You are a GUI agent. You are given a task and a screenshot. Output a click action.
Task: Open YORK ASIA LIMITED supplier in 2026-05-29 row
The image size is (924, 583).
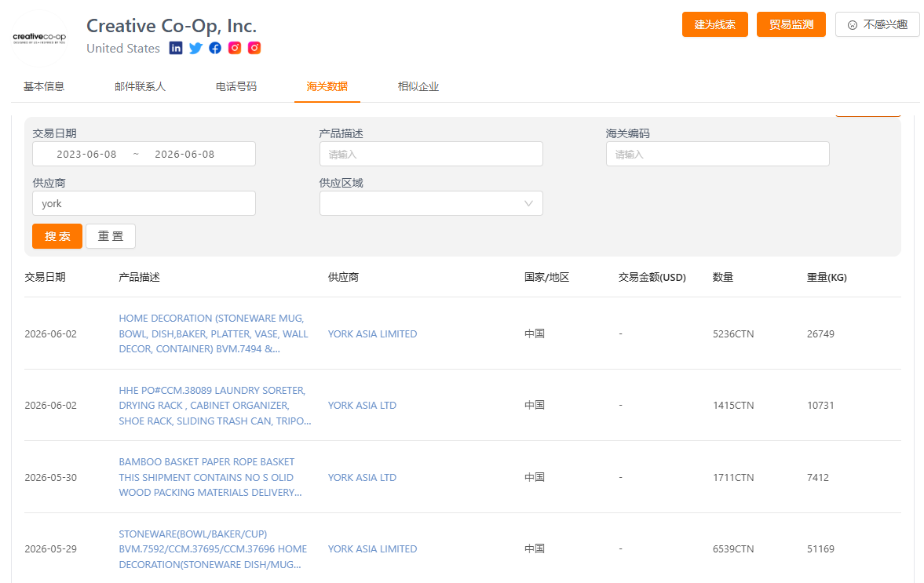tap(372, 548)
